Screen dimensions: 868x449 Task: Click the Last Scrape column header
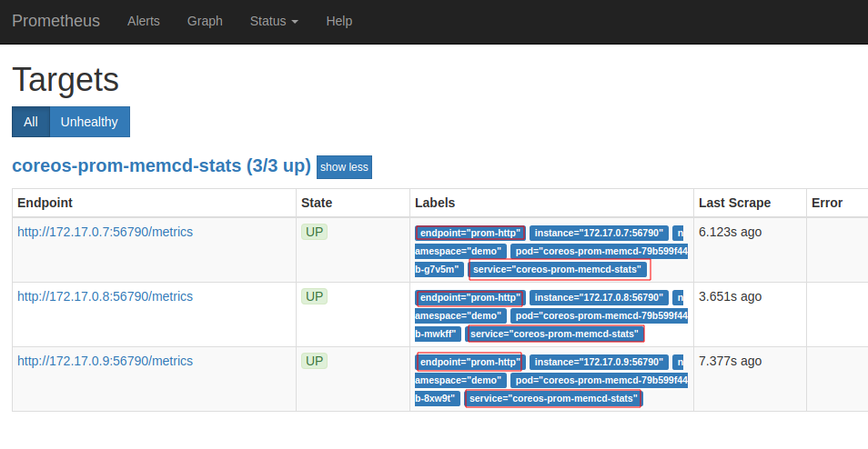coord(734,203)
